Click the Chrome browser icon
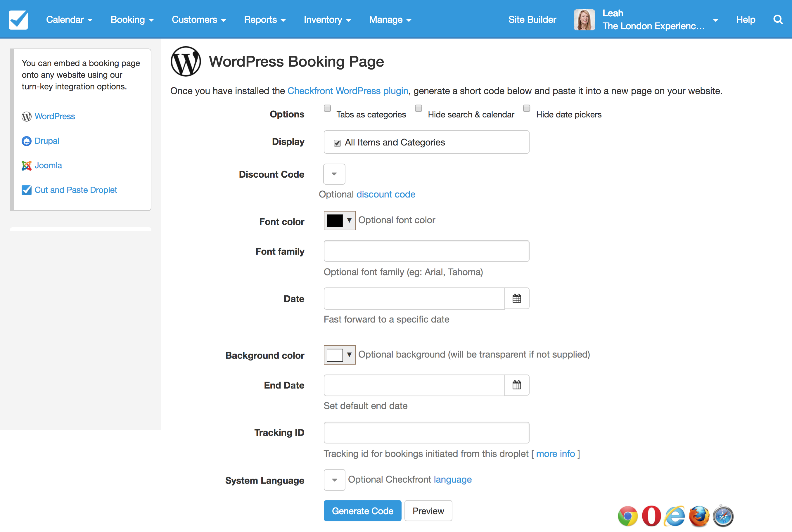Image resolution: width=792 pixels, height=532 pixels. click(x=628, y=516)
